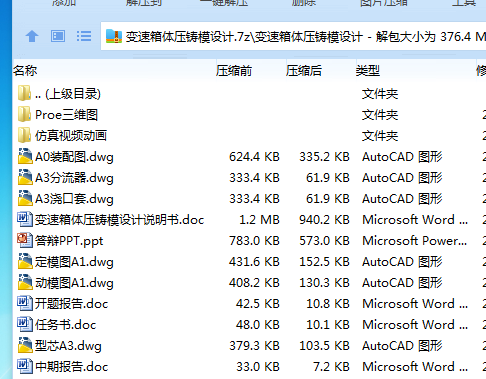Click the 130.3 KB compressed size value

point(324,283)
